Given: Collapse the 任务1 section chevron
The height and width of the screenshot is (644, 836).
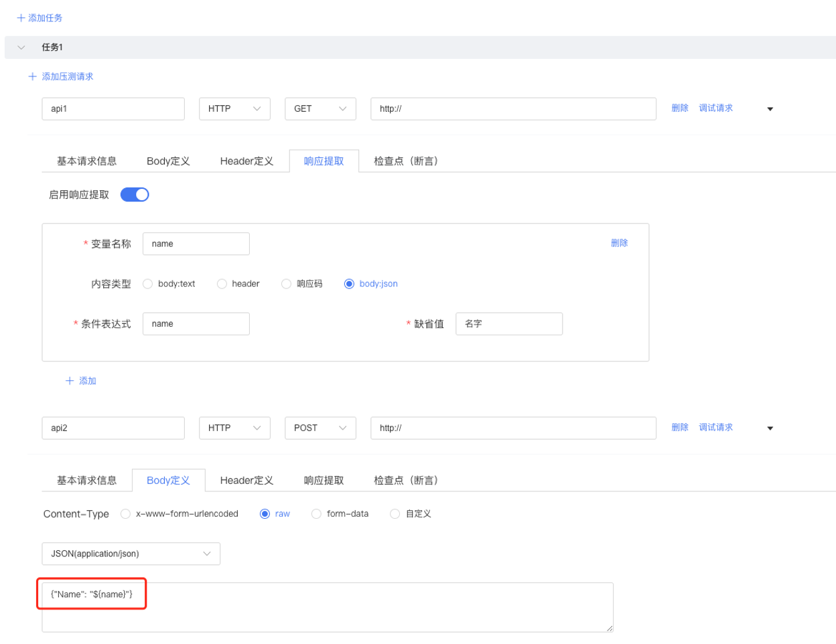Looking at the screenshot, I should click(x=21, y=48).
